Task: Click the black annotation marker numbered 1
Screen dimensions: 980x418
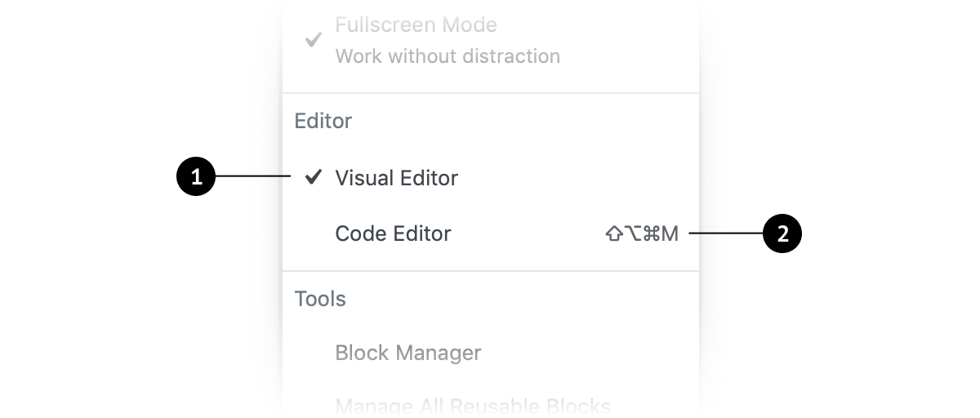Action: (195, 177)
